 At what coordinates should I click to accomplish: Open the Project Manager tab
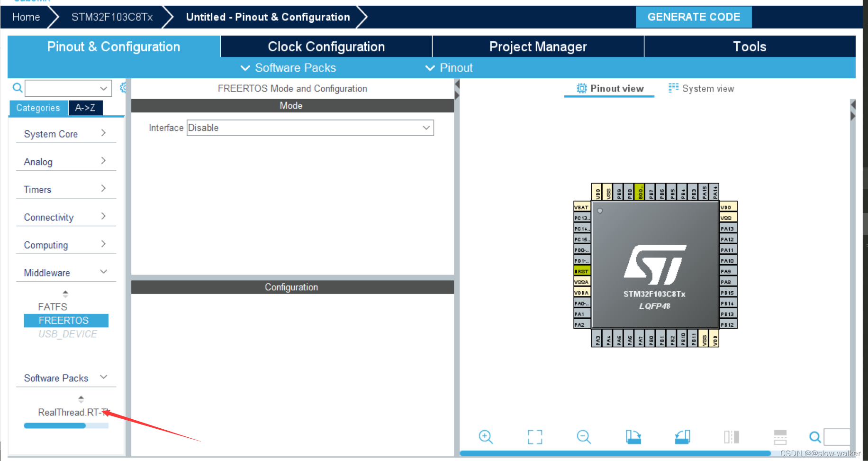point(538,46)
